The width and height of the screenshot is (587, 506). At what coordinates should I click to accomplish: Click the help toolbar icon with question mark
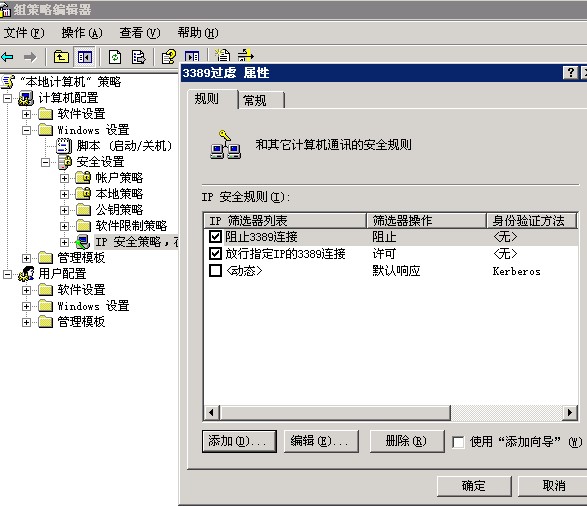(x=168, y=57)
